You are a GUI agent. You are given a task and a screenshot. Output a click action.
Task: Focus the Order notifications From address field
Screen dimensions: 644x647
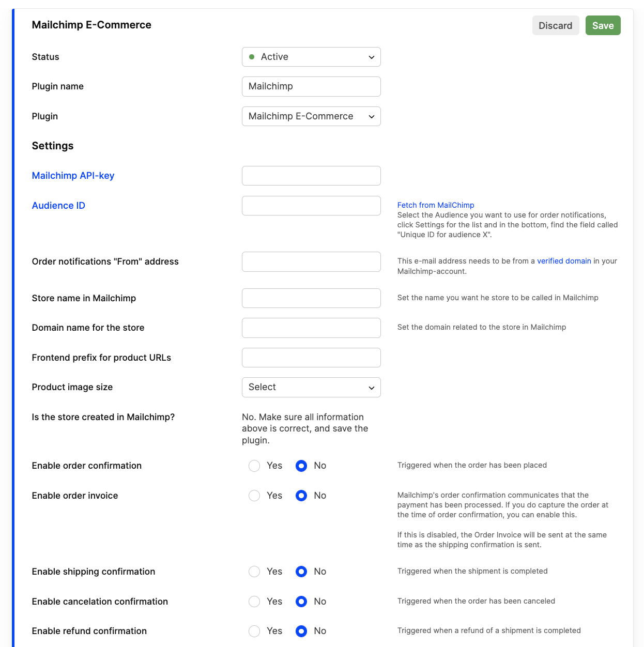[x=311, y=261]
